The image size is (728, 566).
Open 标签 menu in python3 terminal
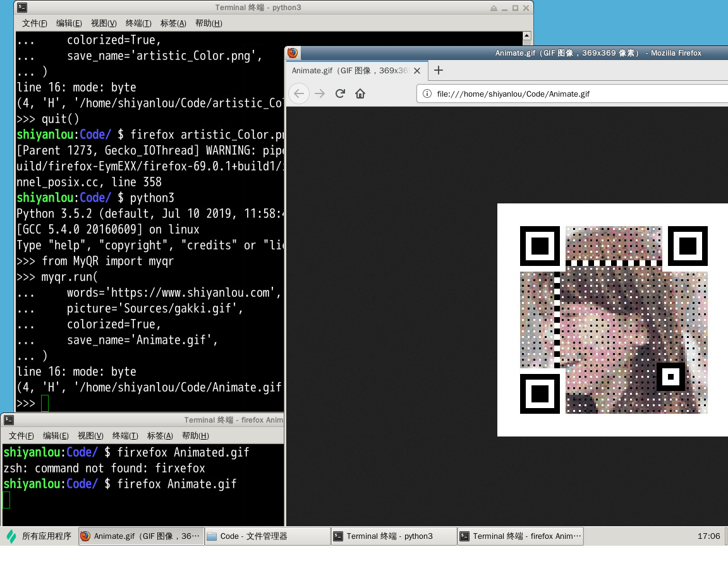(x=173, y=23)
